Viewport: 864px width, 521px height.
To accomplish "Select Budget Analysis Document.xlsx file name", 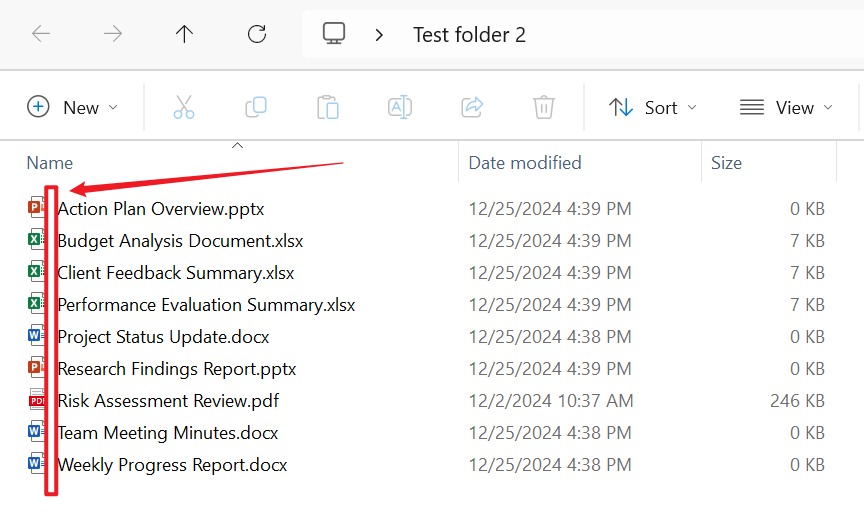I will click(x=180, y=241).
